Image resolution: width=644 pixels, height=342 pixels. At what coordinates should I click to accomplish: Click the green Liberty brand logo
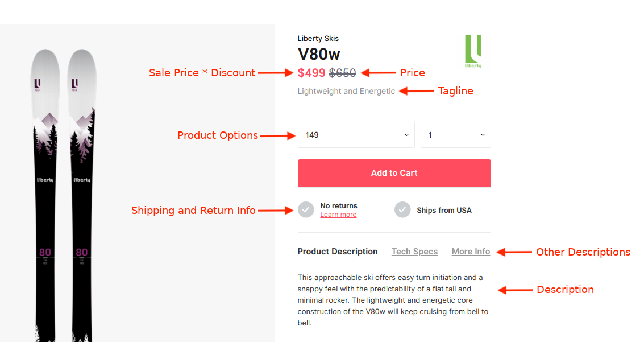tap(473, 51)
